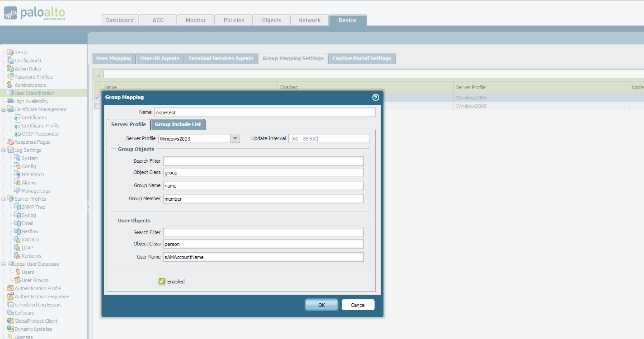Click the Group Objects Search Filter field

[263, 161]
